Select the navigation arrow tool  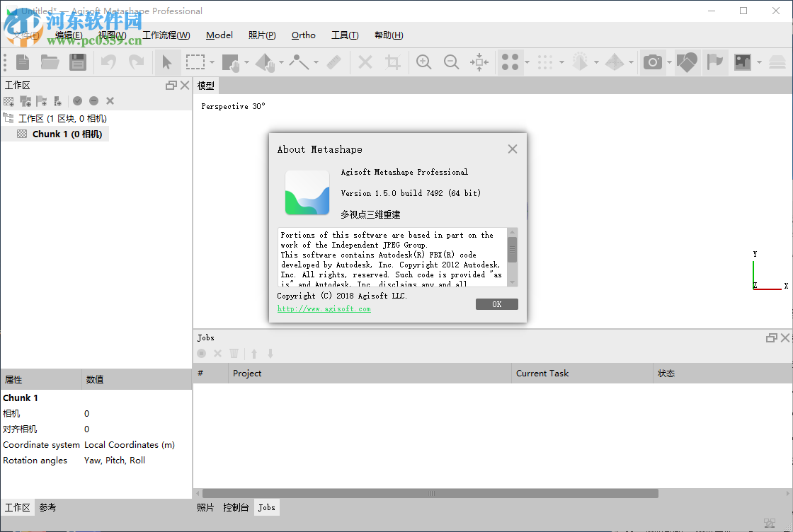pos(167,62)
